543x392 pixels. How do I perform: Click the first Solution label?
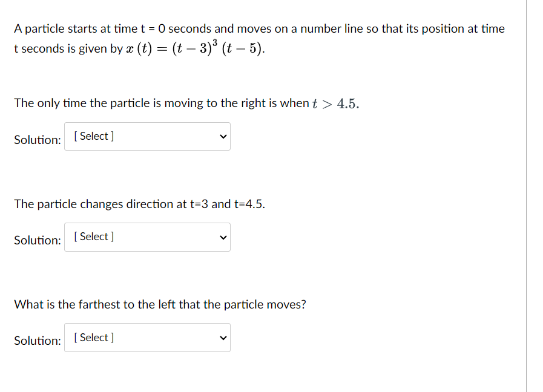click(x=37, y=140)
